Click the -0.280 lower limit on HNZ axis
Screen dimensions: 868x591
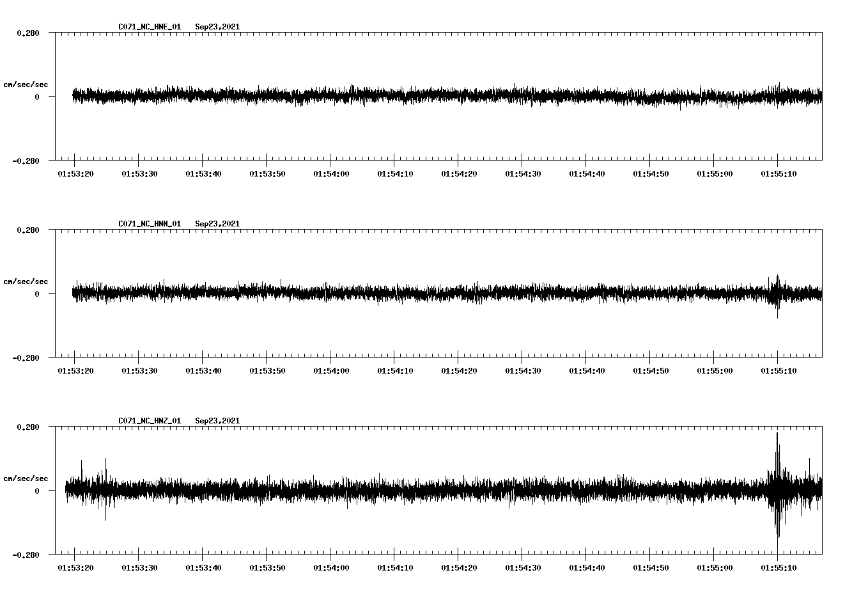(x=26, y=555)
